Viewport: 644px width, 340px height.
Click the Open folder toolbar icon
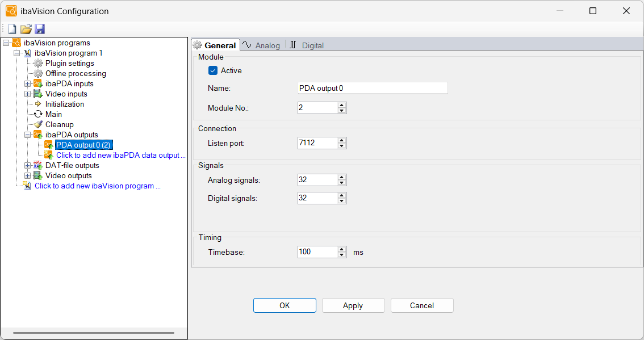pos(26,29)
